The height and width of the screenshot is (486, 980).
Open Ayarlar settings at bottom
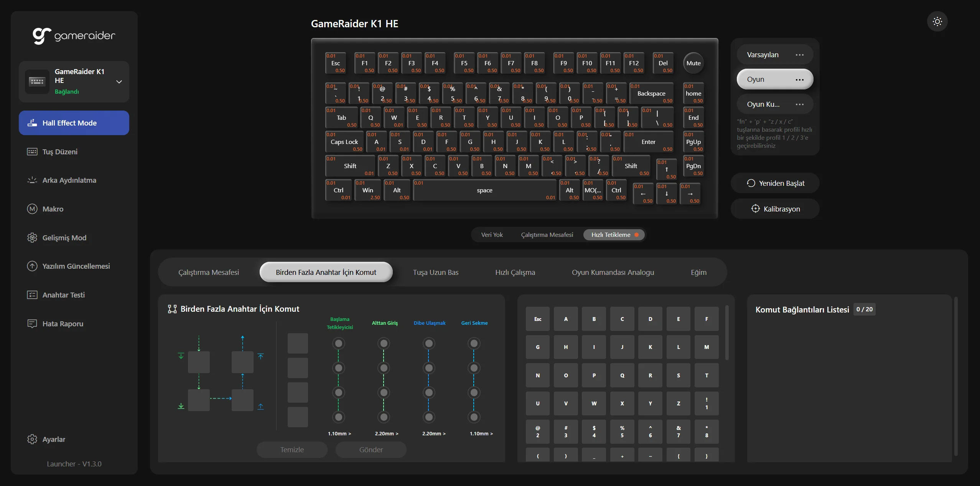coord(53,439)
